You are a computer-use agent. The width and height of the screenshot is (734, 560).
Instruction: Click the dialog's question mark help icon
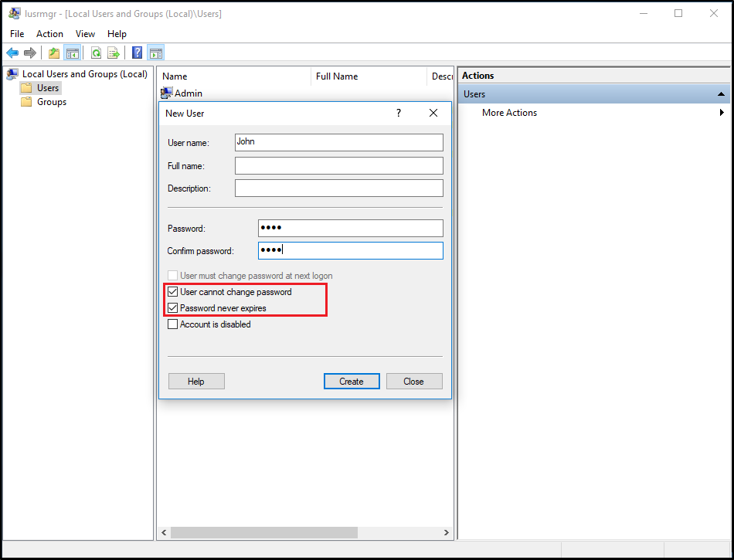pyautogui.click(x=399, y=113)
